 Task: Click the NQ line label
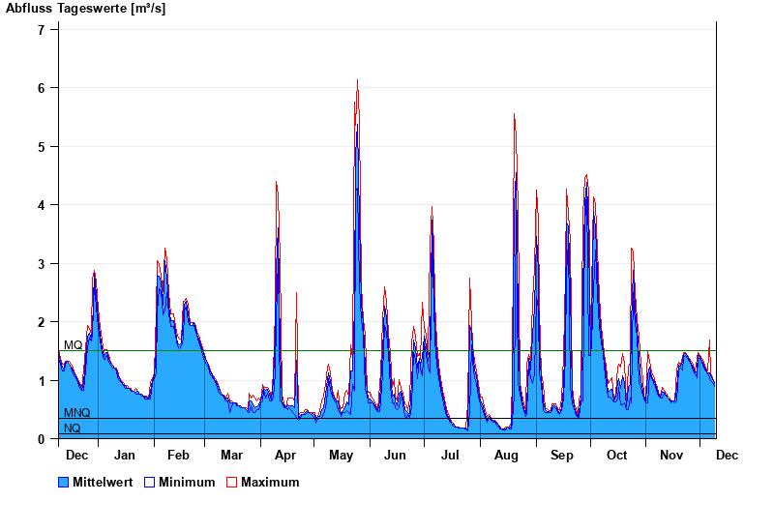73,429
